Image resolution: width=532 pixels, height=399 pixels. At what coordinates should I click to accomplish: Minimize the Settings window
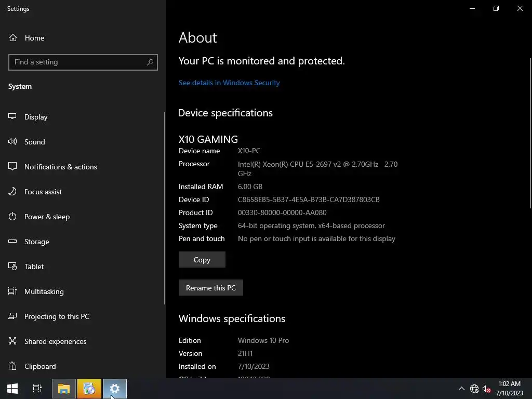(472, 8)
